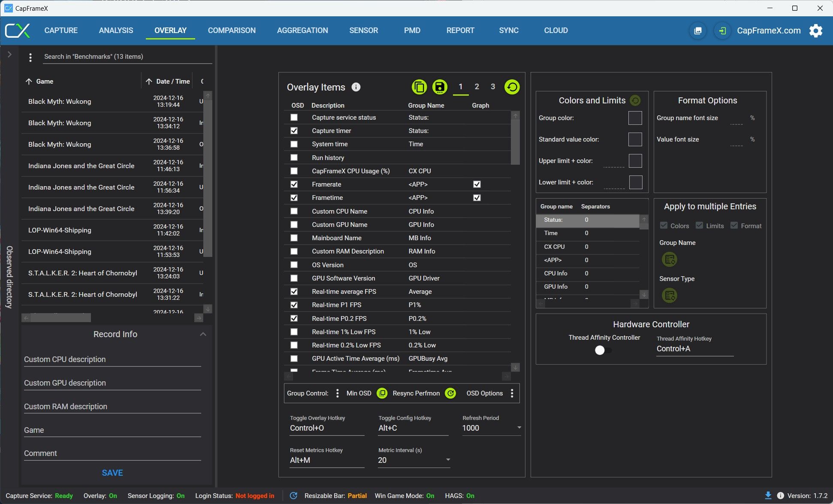Switch to the ANALYSIS tab
833x504 pixels.
[116, 30]
